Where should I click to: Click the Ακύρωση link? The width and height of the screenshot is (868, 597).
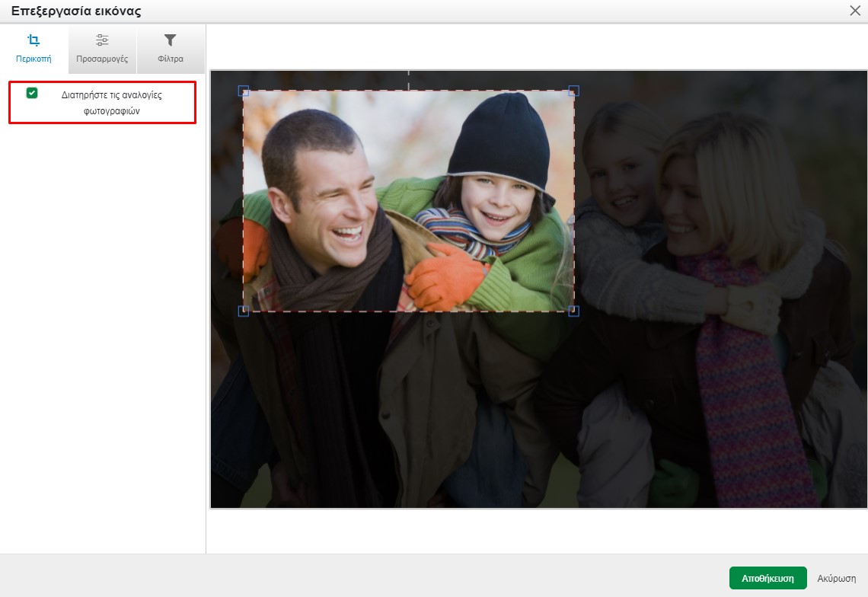[836, 579]
